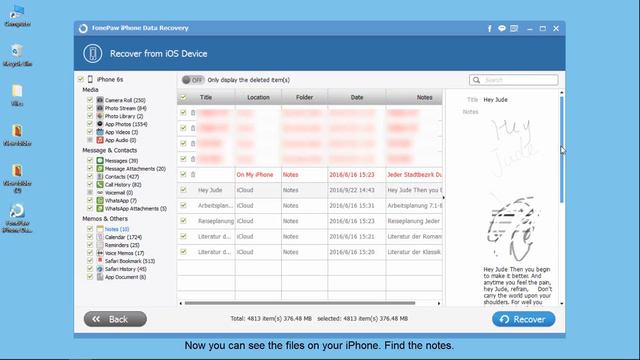
Task: Uncheck the Hey Jude row checkbox
Action: tap(183, 190)
